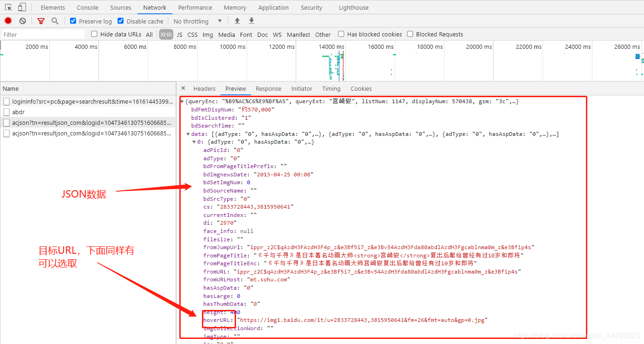Select the highlighted acjson request row
This screenshot has width=644, height=344.
pos(88,122)
